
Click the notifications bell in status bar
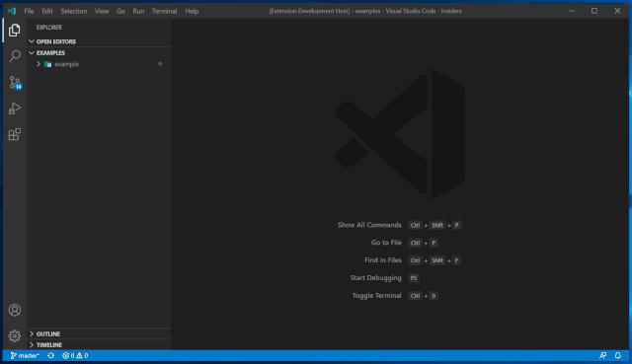coord(618,355)
